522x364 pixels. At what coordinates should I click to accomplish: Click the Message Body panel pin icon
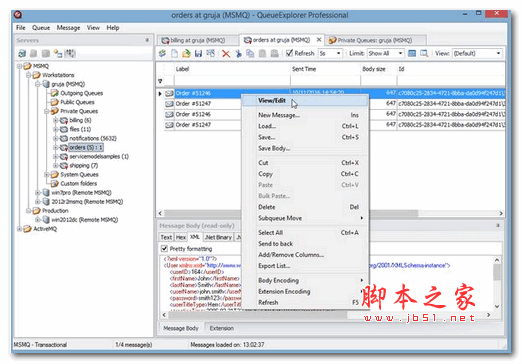(x=498, y=225)
